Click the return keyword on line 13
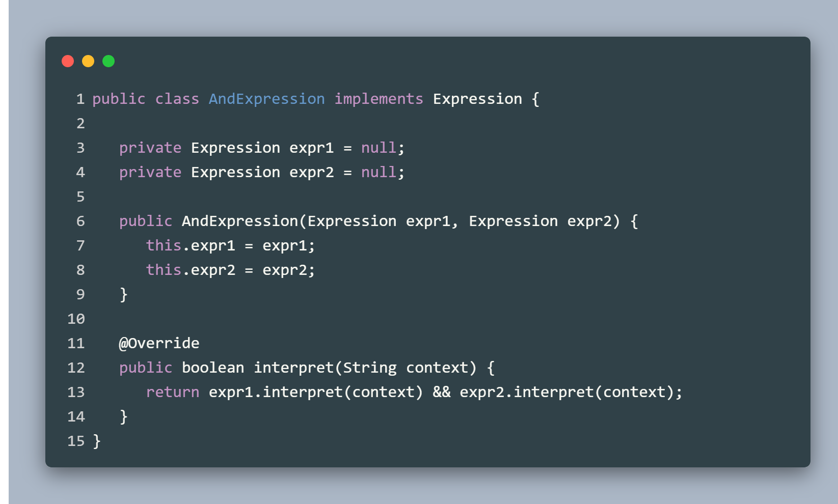The width and height of the screenshot is (838, 504). pos(173,392)
